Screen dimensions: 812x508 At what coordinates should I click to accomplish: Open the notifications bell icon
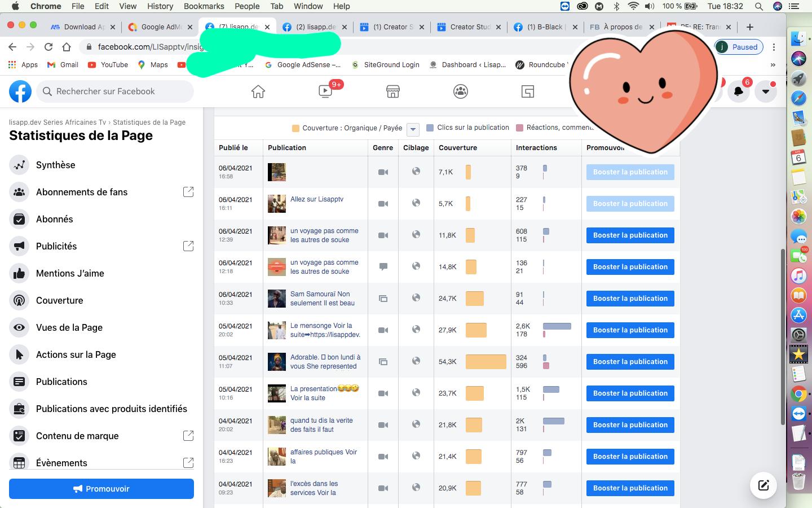click(x=738, y=91)
